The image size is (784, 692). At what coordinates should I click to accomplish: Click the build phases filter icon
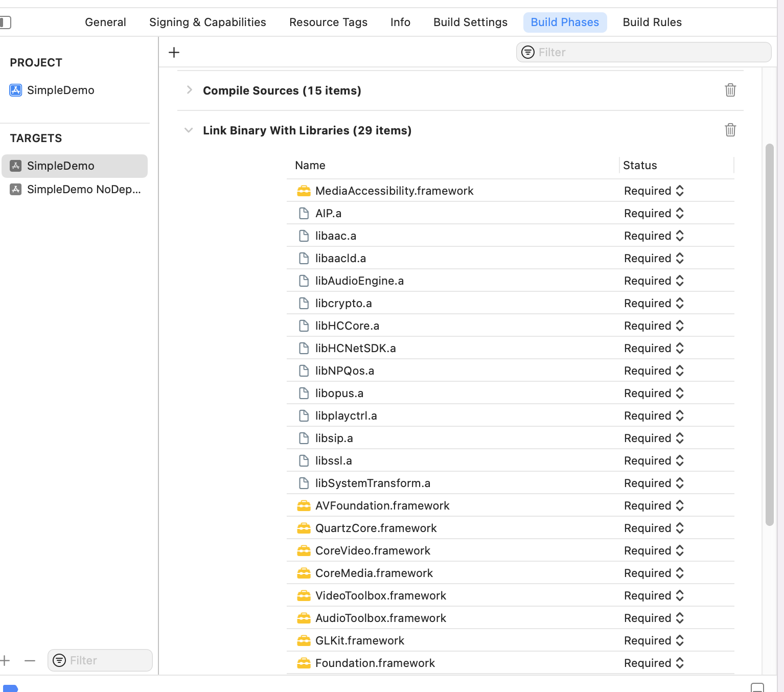click(528, 52)
